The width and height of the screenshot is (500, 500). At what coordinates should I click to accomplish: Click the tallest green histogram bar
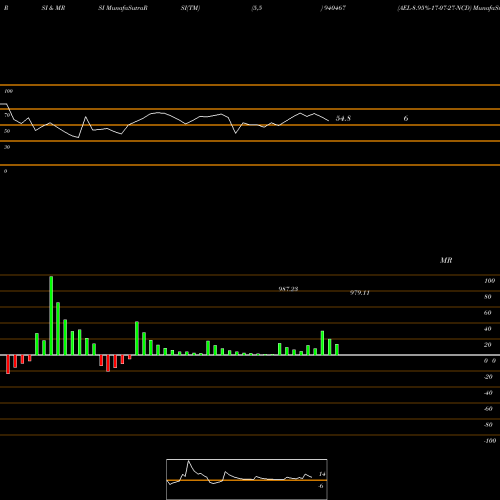pos(51,316)
